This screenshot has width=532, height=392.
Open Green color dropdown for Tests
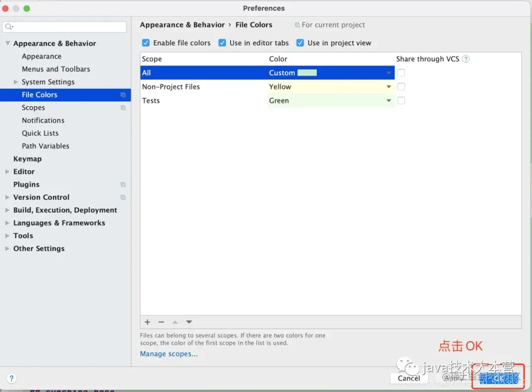tap(389, 101)
